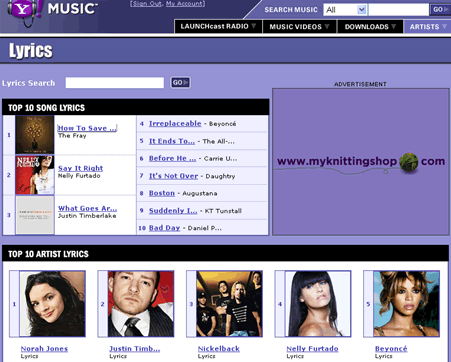Focus the Lyrics Search input field

point(115,83)
